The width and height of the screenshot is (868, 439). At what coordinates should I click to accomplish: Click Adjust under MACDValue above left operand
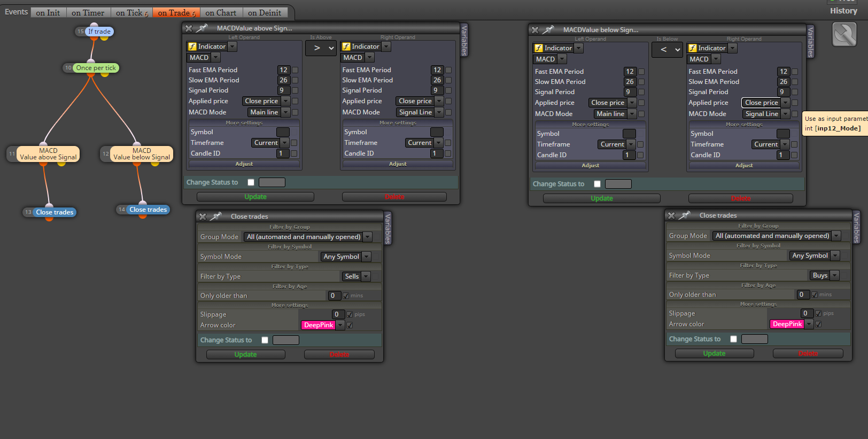tap(244, 164)
